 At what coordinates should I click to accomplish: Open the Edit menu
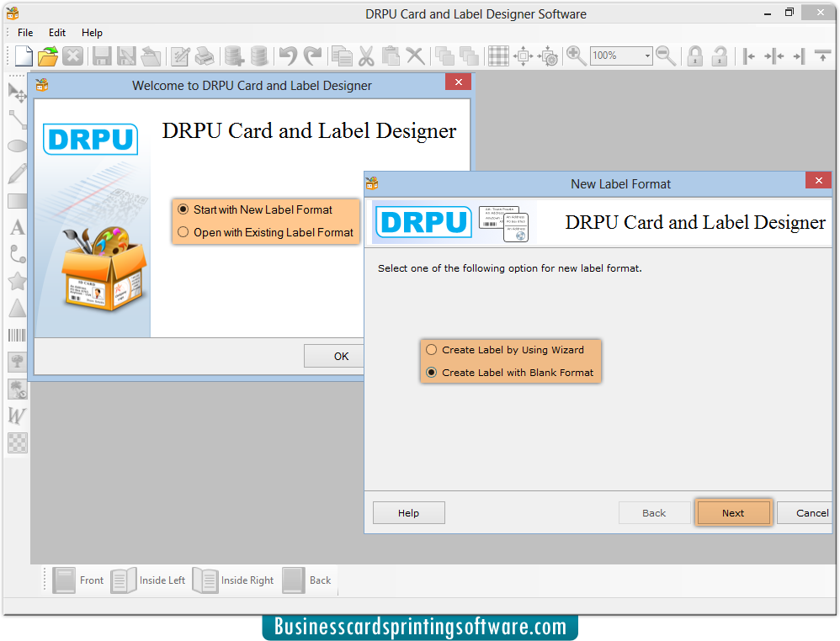tap(56, 33)
